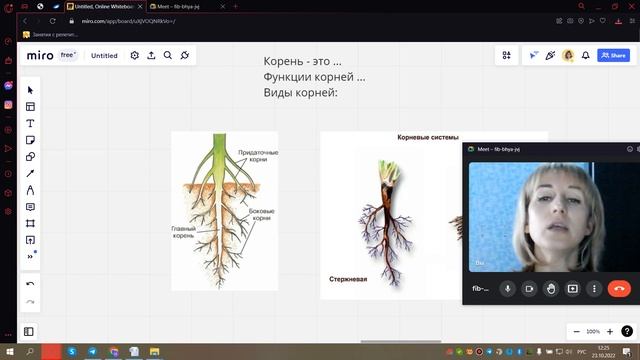Open the user avatar profile

click(568, 55)
